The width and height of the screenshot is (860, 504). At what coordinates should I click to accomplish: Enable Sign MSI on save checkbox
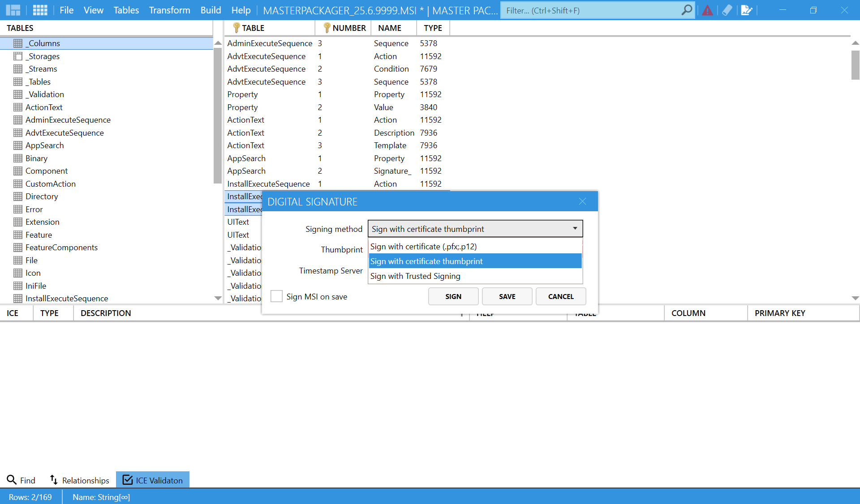tap(276, 296)
